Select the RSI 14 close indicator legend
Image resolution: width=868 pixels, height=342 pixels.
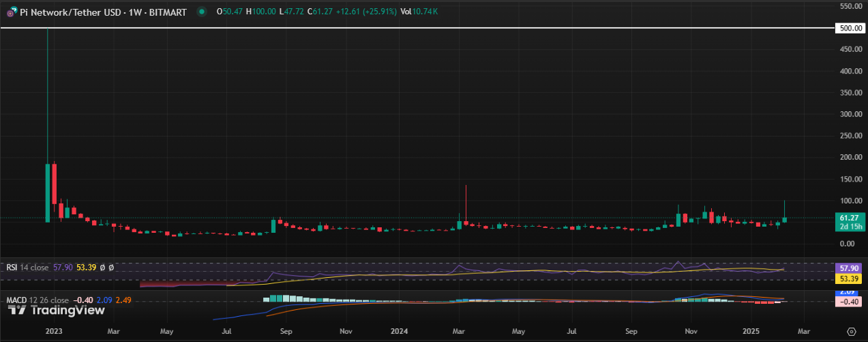coord(27,268)
